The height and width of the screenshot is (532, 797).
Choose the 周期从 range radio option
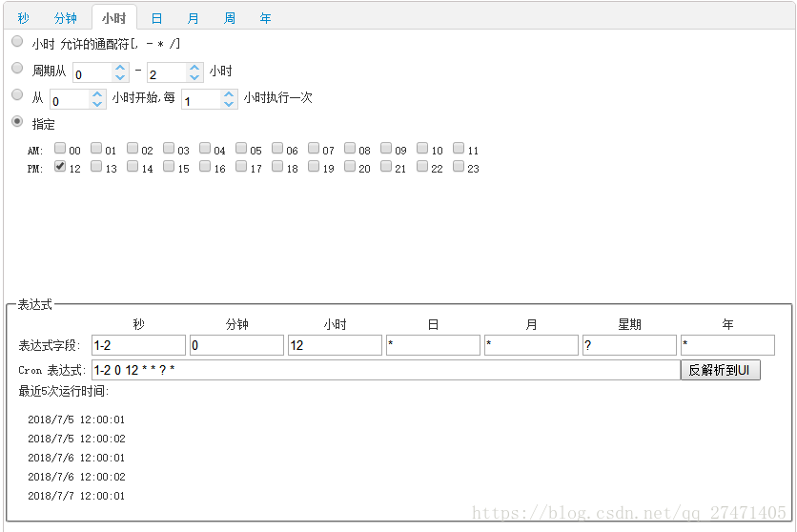[17, 68]
